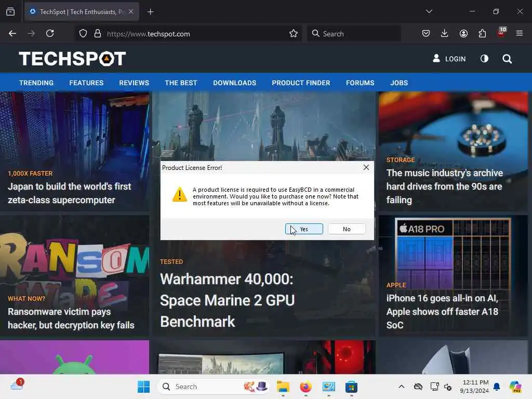Image resolution: width=532 pixels, height=399 pixels.
Task: Open a new tab with the plus icon
Action: [150, 12]
